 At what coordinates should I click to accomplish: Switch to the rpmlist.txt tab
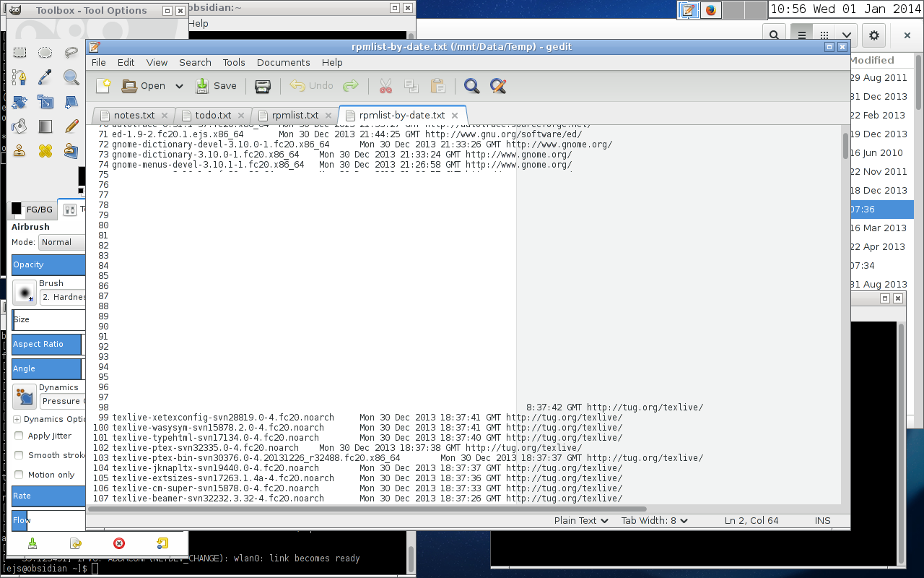point(295,115)
